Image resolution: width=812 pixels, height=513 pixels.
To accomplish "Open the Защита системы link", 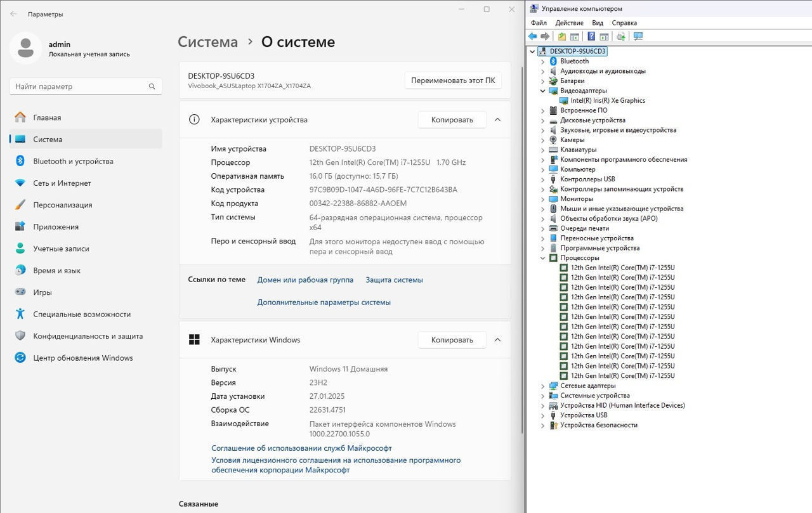I will [x=394, y=280].
